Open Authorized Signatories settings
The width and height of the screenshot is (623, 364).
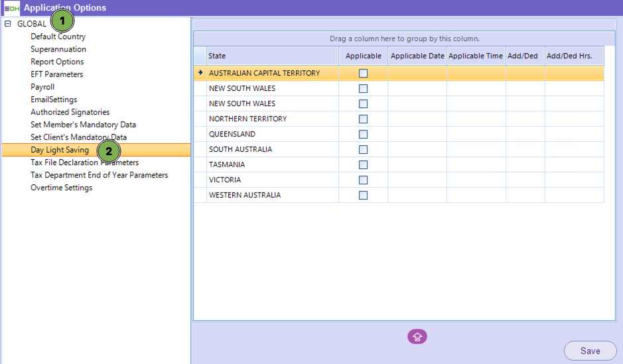click(70, 112)
